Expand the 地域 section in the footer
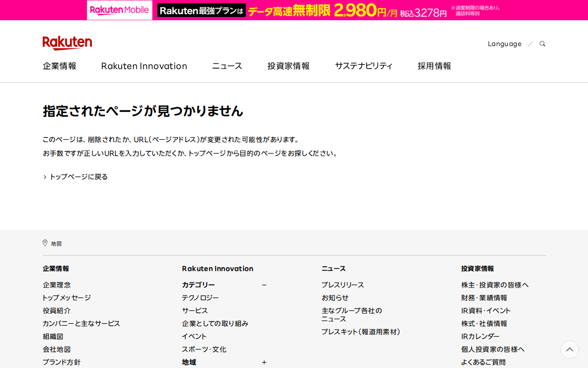 264,362
